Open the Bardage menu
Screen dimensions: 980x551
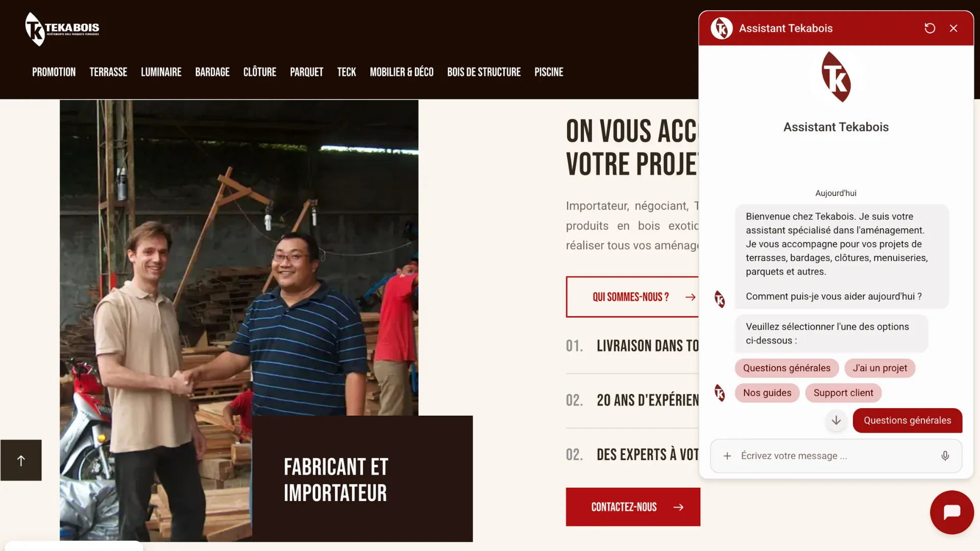point(212,72)
